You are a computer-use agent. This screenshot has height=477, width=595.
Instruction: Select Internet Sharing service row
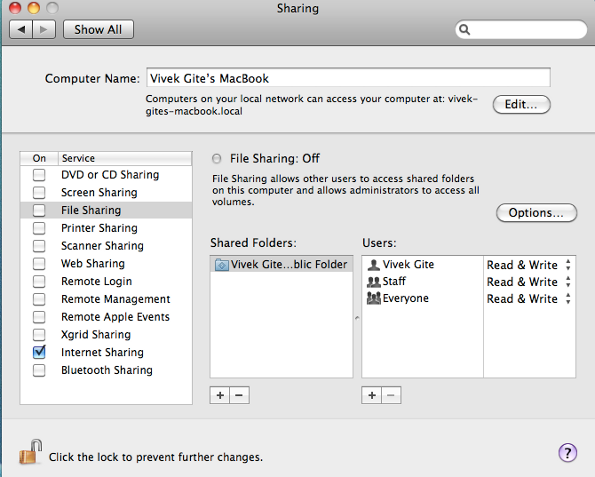coord(106,352)
